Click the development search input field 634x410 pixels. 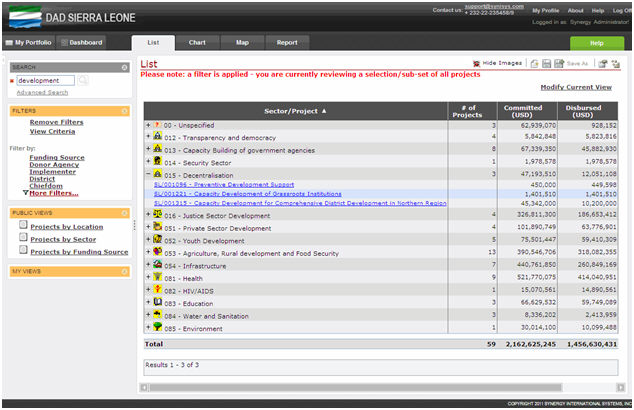tap(45, 80)
